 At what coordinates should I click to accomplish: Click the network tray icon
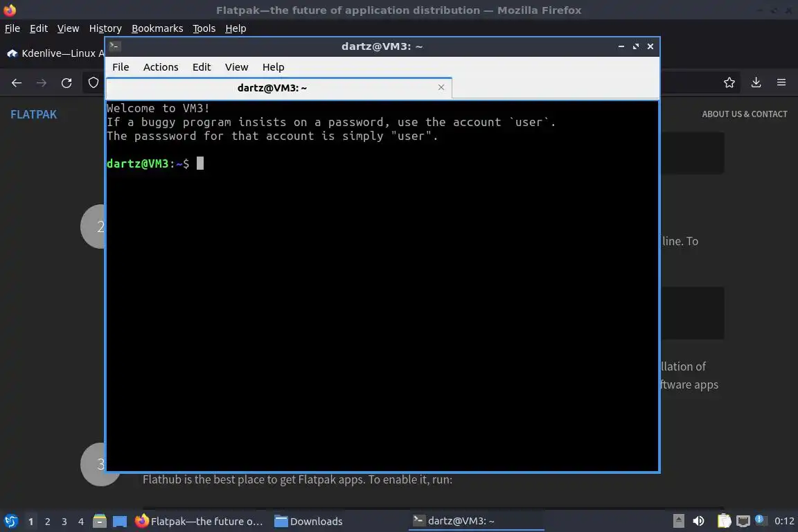743,521
